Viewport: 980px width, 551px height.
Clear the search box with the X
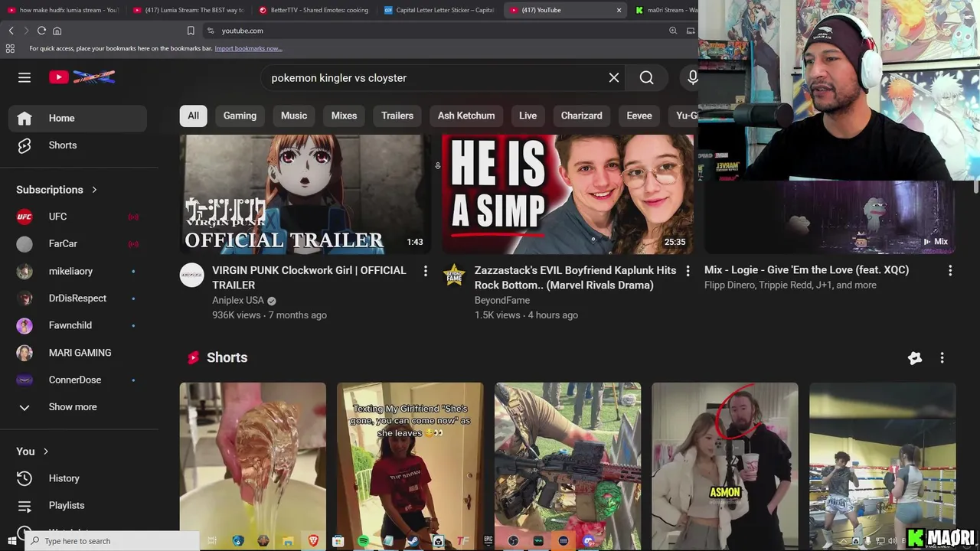[614, 78]
